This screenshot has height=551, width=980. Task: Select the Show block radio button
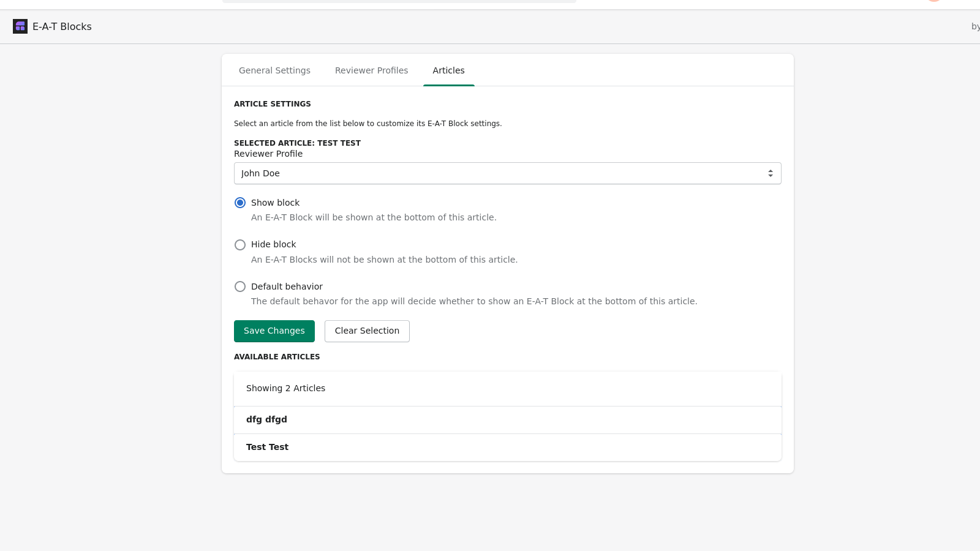(x=240, y=203)
